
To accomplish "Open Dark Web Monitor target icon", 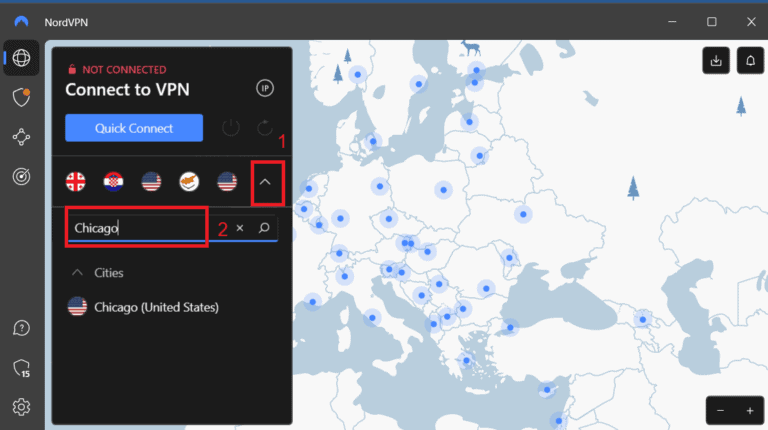I will [x=21, y=176].
